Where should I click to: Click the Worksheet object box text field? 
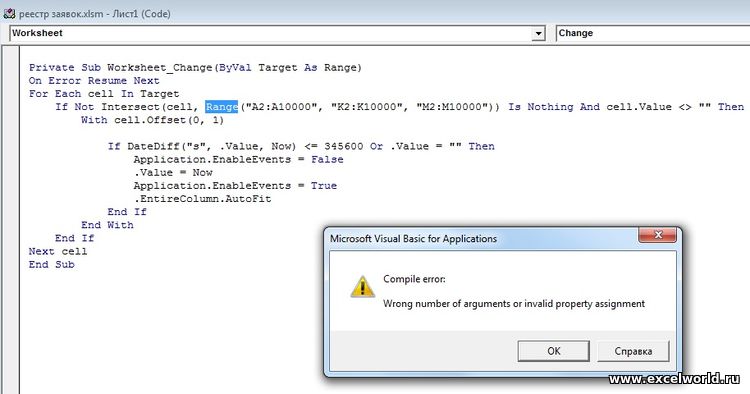point(271,33)
